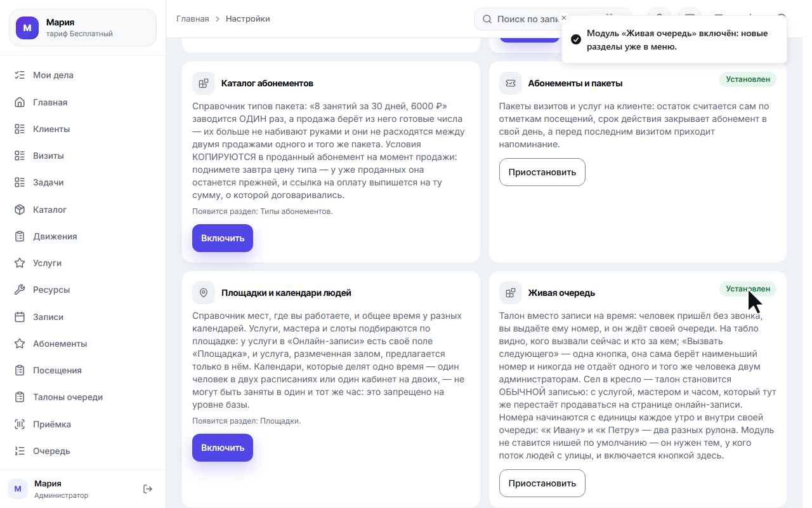Click the Услуги star icon
812x508 pixels.
pyautogui.click(x=20, y=263)
